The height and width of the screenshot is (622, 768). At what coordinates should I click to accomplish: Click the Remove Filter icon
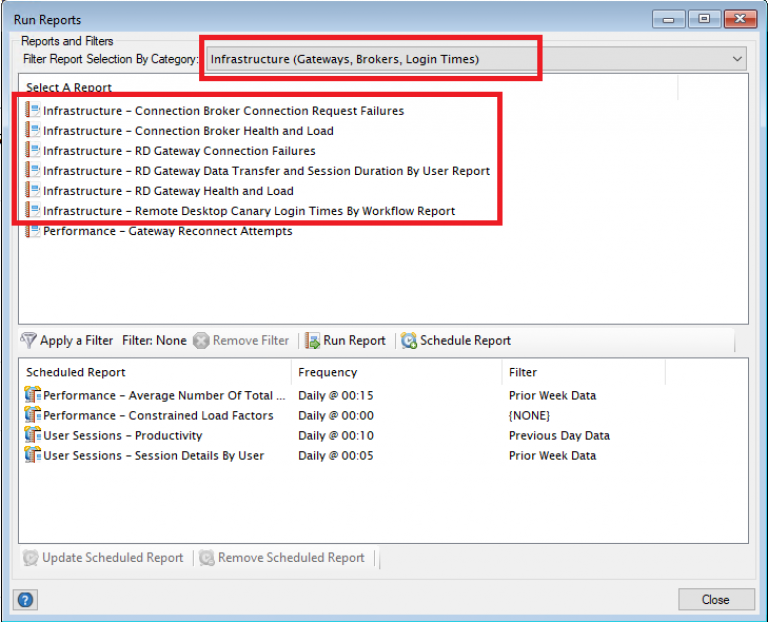click(201, 340)
